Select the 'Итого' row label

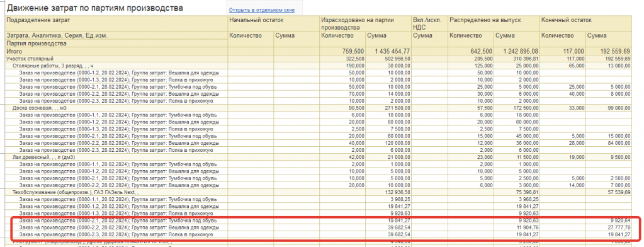tap(14, 52)
